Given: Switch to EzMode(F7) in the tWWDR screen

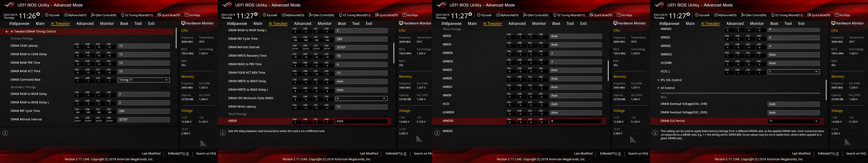Looking at the screenshot, I should 610,154.
